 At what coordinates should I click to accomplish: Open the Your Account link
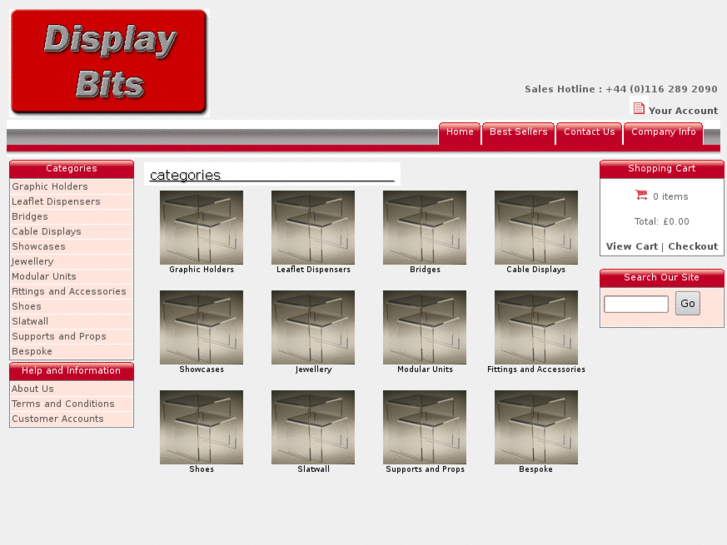click(683, 110)
